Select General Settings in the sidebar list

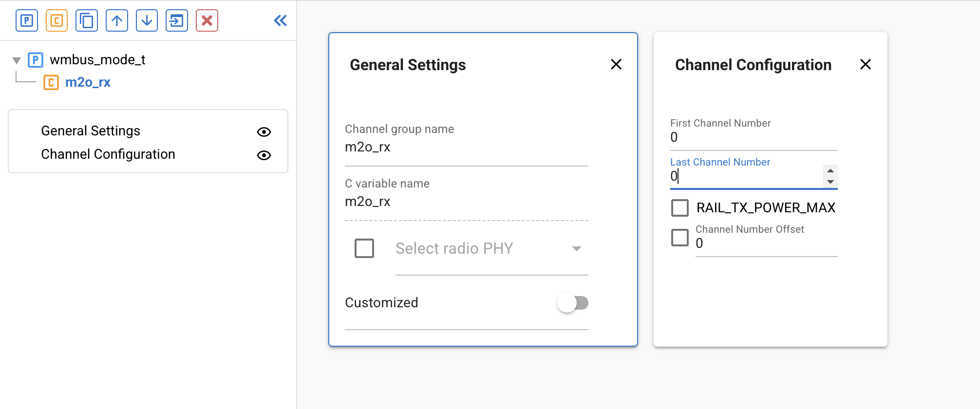91,131
